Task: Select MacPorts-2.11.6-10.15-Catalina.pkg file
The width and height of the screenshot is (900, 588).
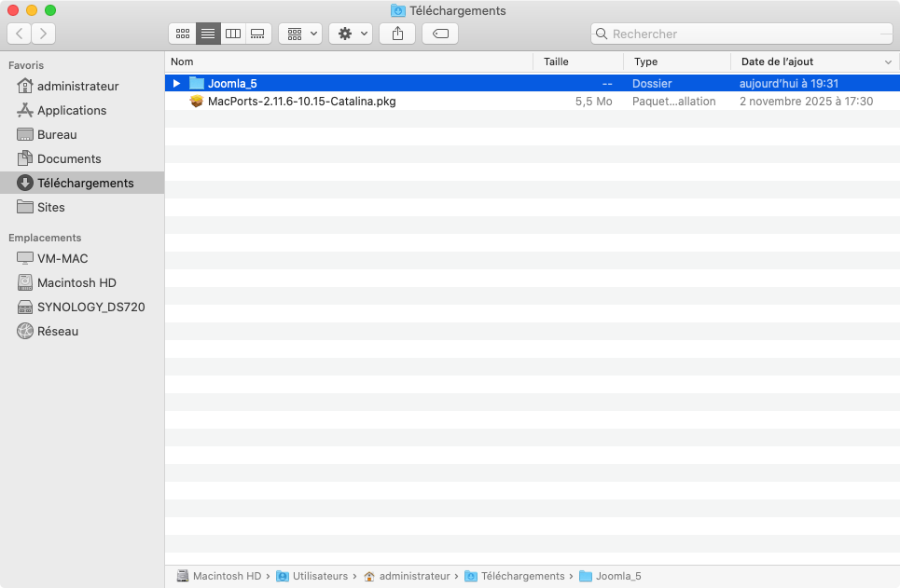Action: 301,102
